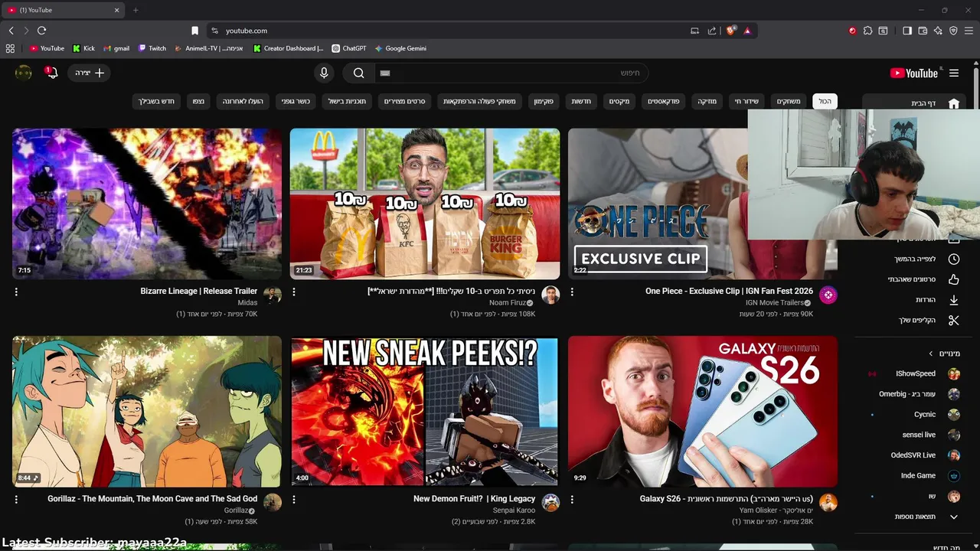This screenshot has height=551, width=980.
Task: Toggle the browser sidebar panel icon
Action: click(x=907, y=31)
